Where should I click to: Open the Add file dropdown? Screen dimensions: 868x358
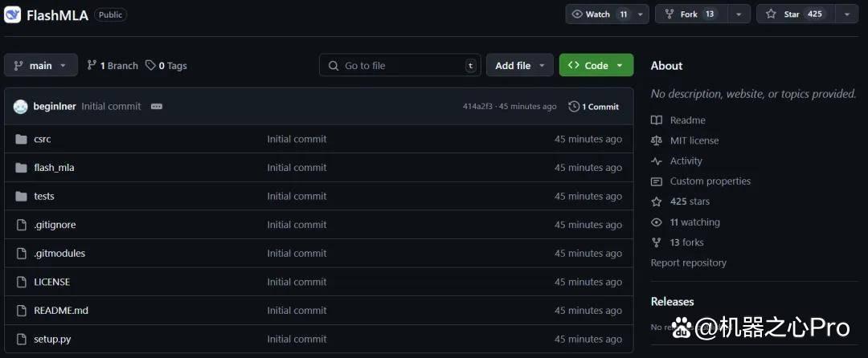tap(520, 65)
